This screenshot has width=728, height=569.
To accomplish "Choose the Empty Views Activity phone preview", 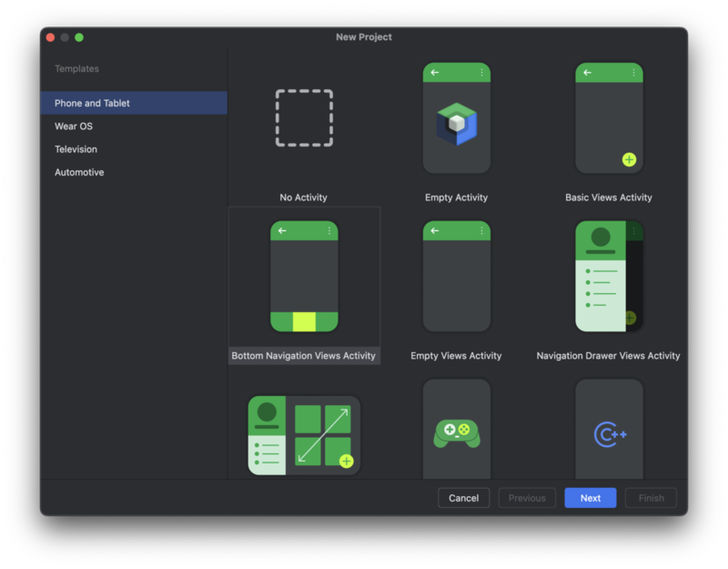I will coord(457,276).
